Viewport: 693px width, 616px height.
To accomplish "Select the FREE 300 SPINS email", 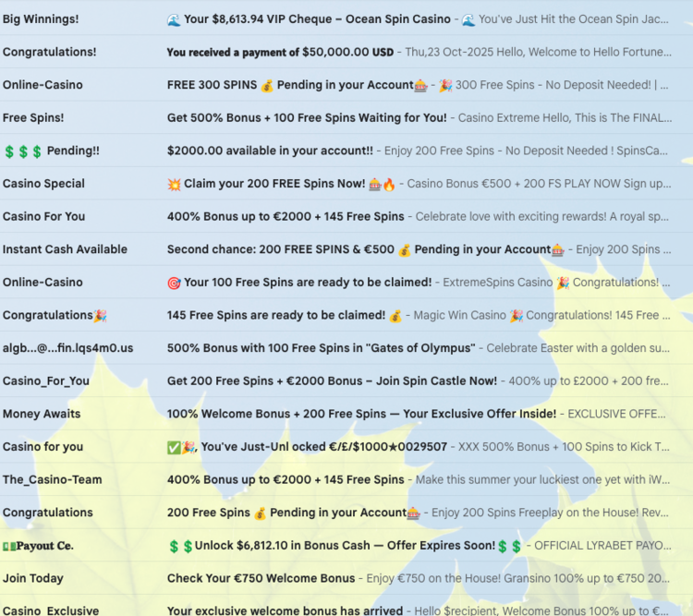I will [x=290, y=85].
